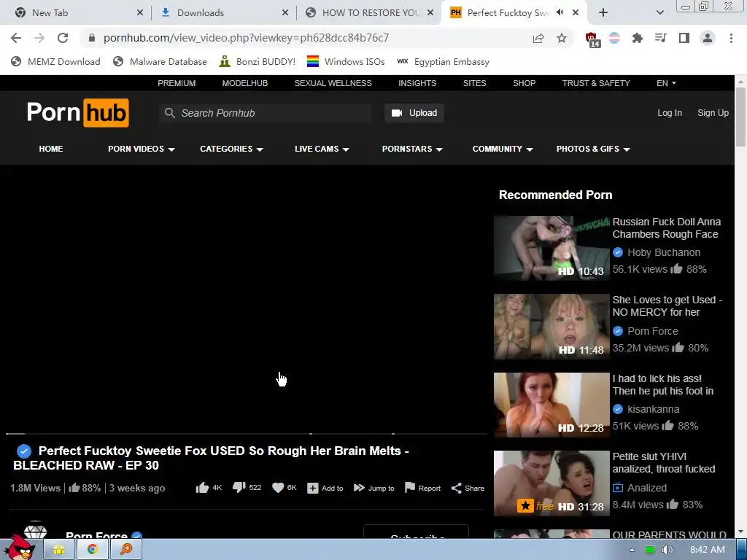Open PREMIUM in top strip
Image resolution: width=747 pixels, height=560 pixels.
click(x=177, y=83)
